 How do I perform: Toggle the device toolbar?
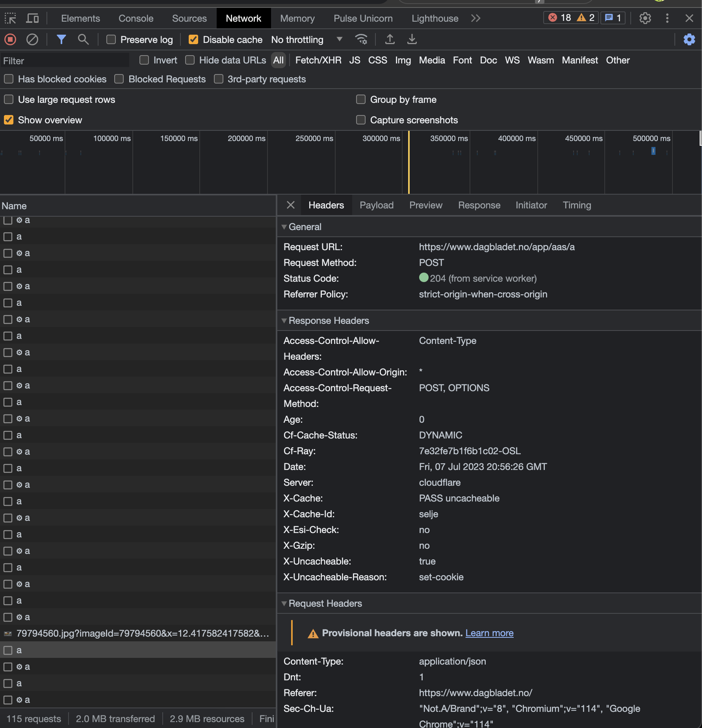pyautogui.click(x=32, y=18)
